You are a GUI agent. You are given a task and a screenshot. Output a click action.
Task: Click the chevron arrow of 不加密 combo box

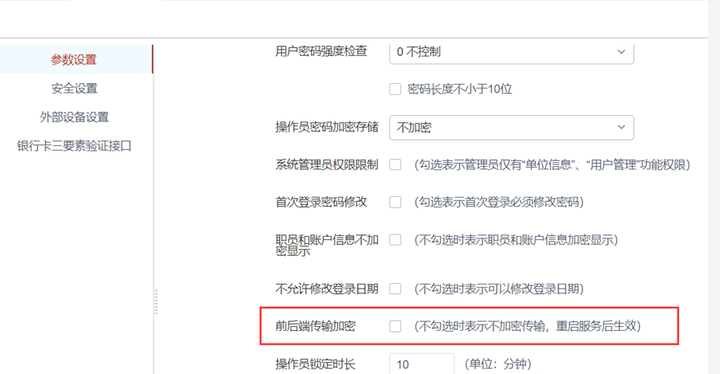pyautogui.click(x=621, y=127)
